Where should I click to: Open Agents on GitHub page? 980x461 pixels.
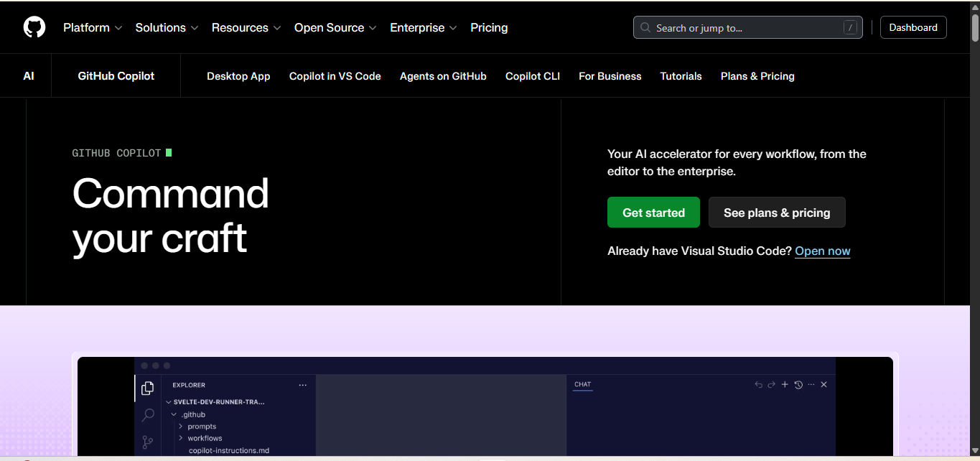tap(443, 76)
